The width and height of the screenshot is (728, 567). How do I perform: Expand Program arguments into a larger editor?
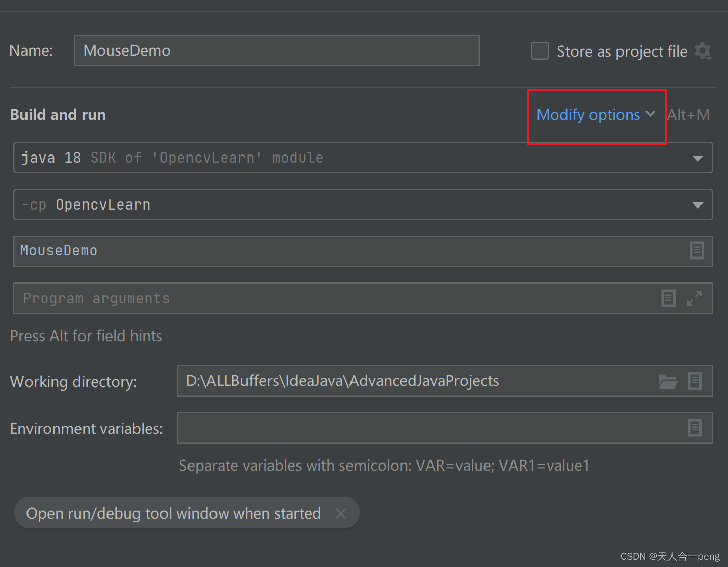695,298
